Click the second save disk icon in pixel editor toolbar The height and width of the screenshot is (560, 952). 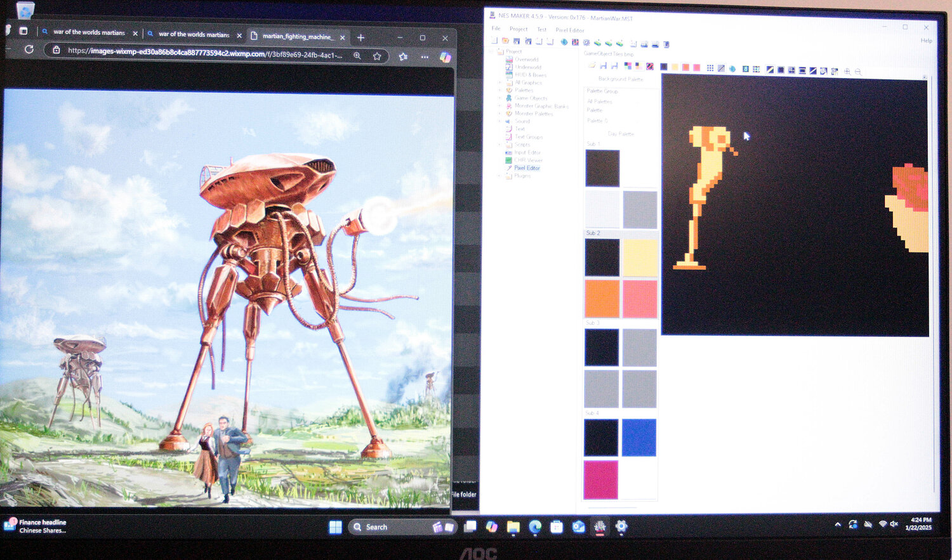point(614,66)
